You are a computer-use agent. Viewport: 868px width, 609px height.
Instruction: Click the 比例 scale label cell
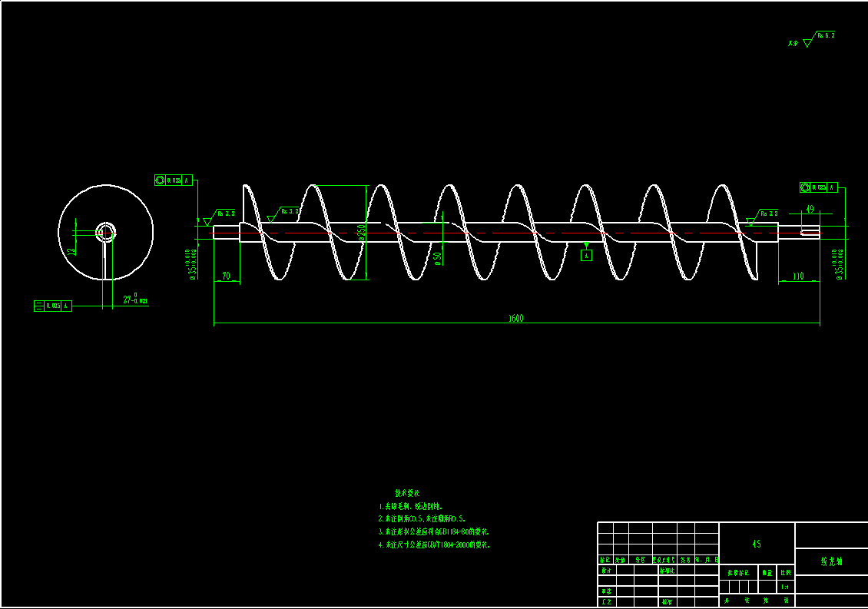pos(786,572)
